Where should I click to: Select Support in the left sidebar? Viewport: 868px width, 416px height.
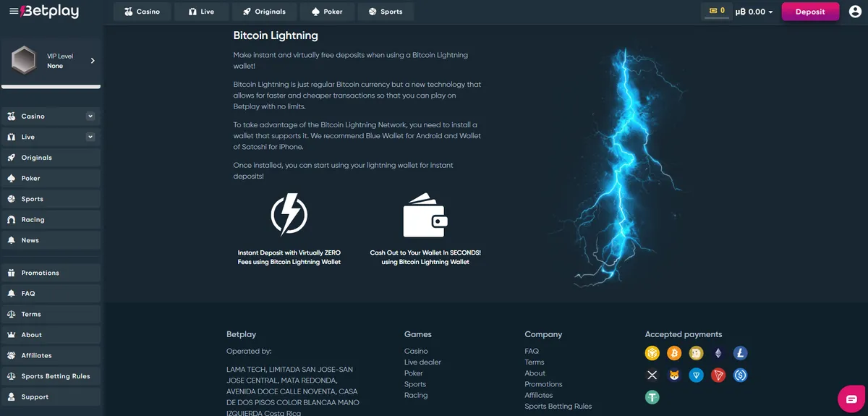coord(51,397)
